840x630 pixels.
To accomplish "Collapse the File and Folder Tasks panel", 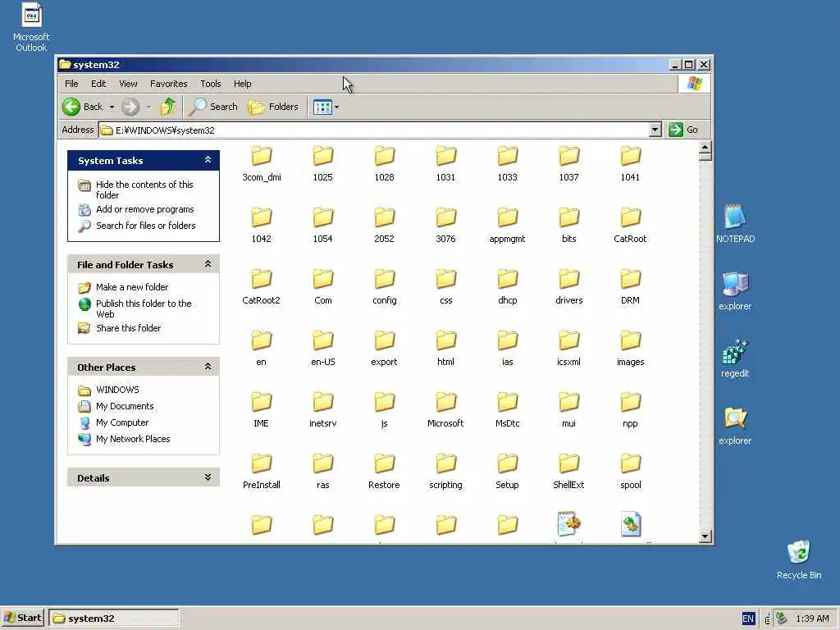I will [x=208, y=264].
